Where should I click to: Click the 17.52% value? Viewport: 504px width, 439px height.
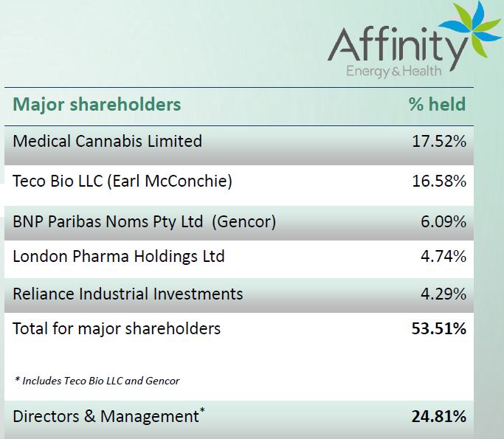438,141
